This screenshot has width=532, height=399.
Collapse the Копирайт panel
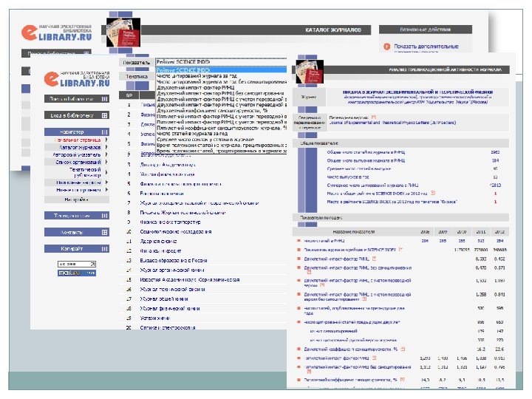[x=104, y=249]
